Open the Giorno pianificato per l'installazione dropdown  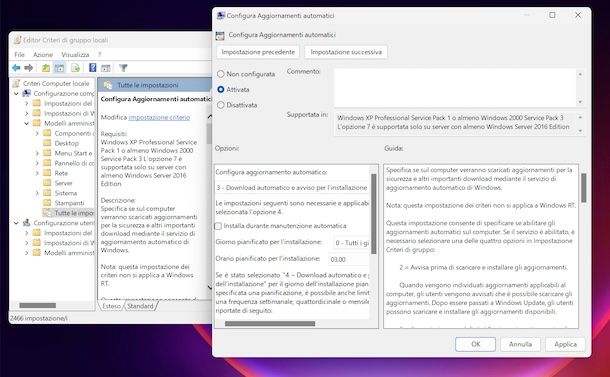click(x=351, y=243)
